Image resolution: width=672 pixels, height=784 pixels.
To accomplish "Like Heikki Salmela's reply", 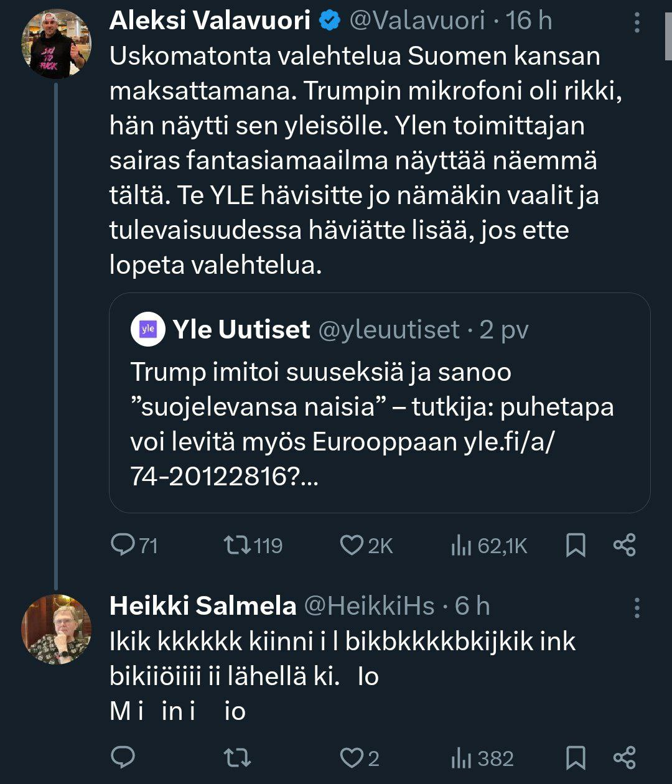I will pos(352,758).
